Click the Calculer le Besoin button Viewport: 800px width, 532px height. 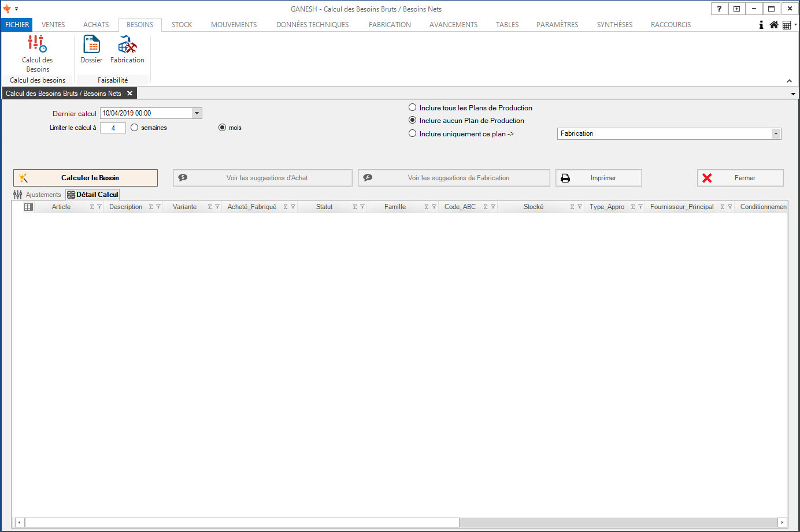[86, 178]
